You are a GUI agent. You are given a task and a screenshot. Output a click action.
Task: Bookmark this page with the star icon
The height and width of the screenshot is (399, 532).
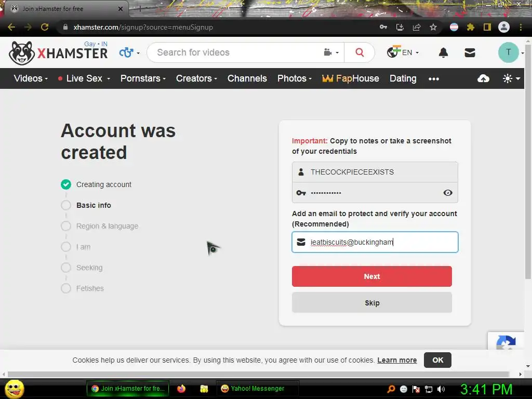point(433,27)
